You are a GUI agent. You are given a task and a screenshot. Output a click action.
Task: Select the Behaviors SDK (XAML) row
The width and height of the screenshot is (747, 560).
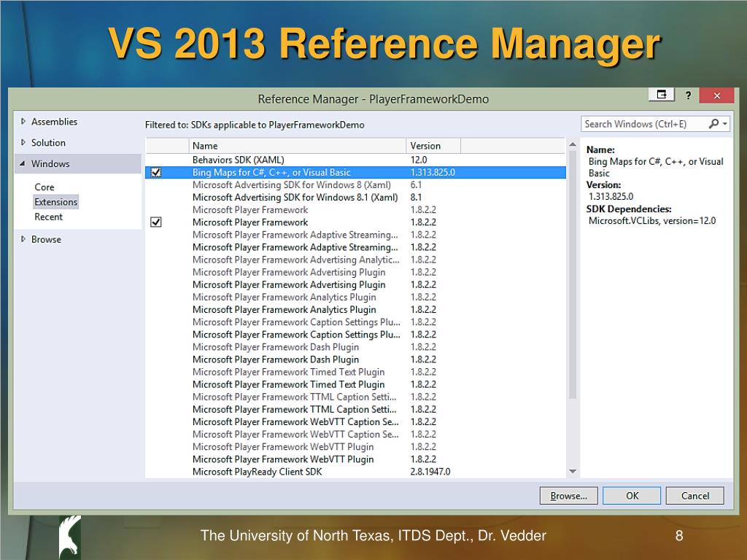pos(355,160)
